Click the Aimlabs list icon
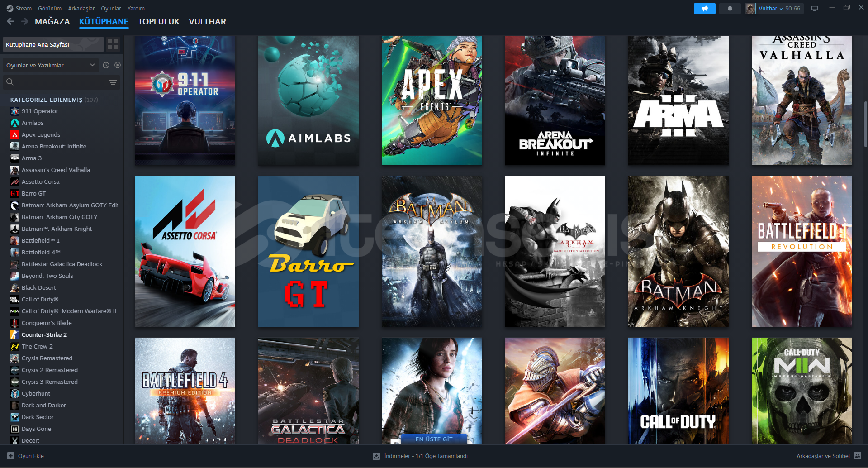The image size is (868, 468). [x=15, y=123]
